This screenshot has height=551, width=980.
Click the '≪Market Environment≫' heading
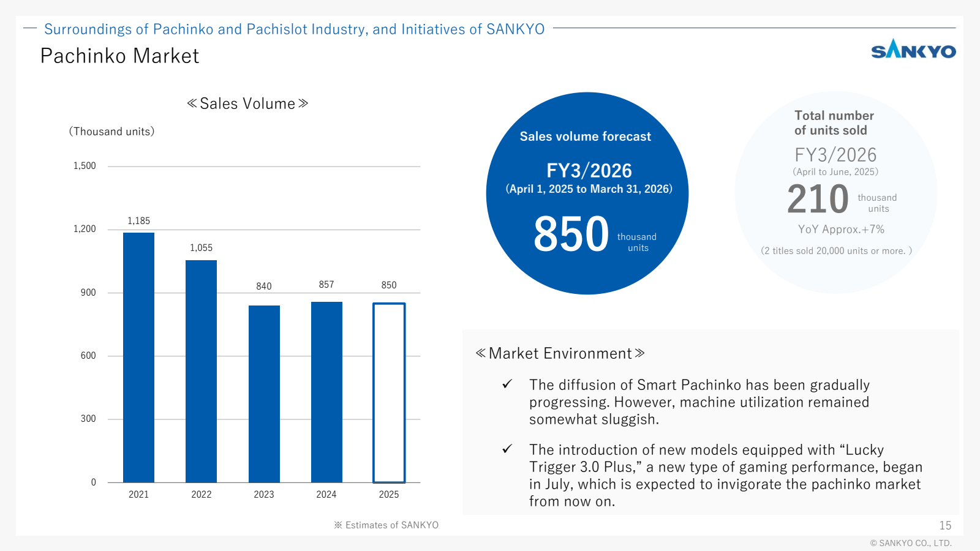tap(560, 353)
